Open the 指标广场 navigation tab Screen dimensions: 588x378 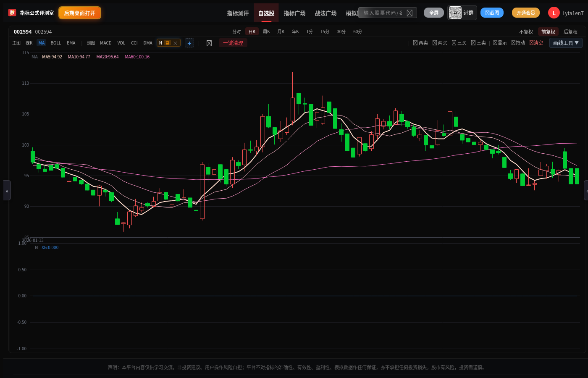coord(294,13)
